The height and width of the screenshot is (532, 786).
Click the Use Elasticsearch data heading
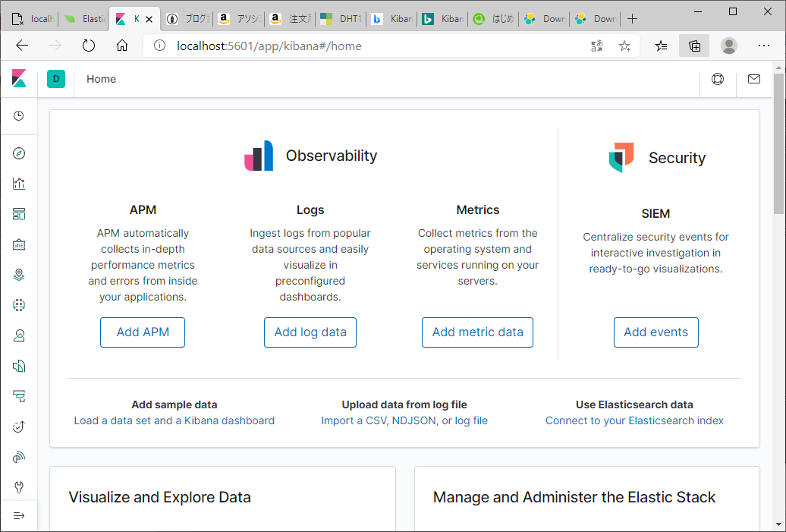(x=634, y=405)
